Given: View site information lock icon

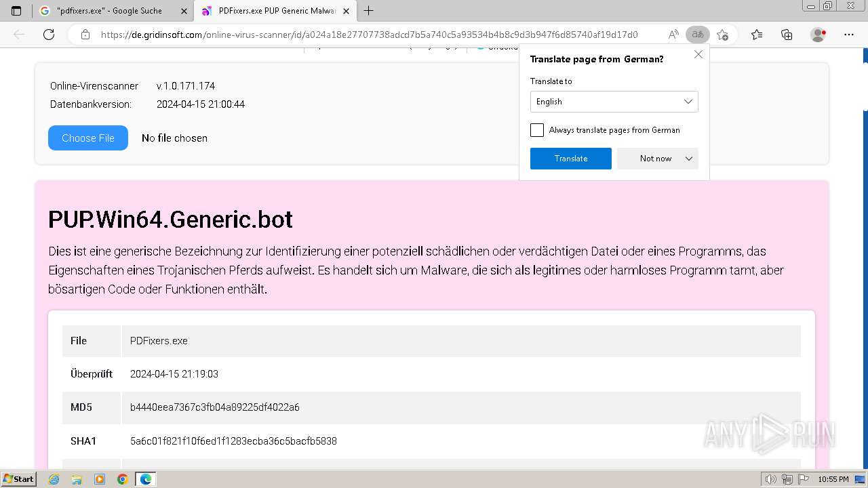Looking at the screenshot, I should (x=85, y=35).
